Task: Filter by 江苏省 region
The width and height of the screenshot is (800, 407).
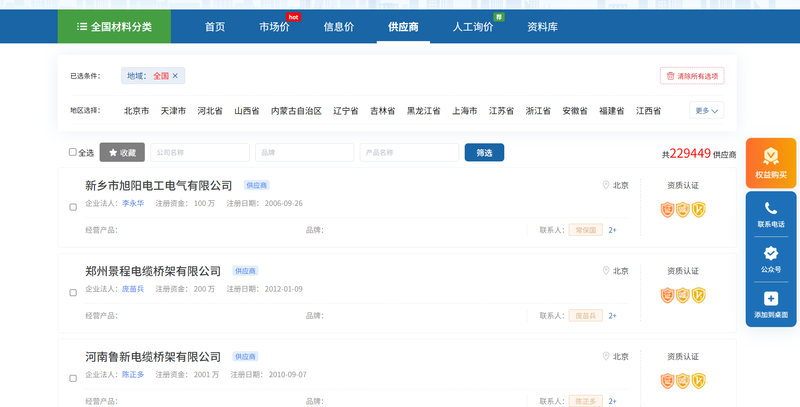Action: tap(502, 111)
